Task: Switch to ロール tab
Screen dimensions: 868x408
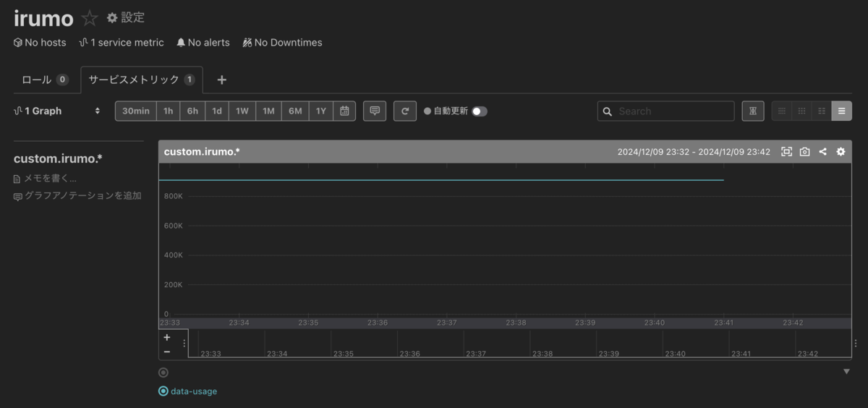Action: (46, 80)
